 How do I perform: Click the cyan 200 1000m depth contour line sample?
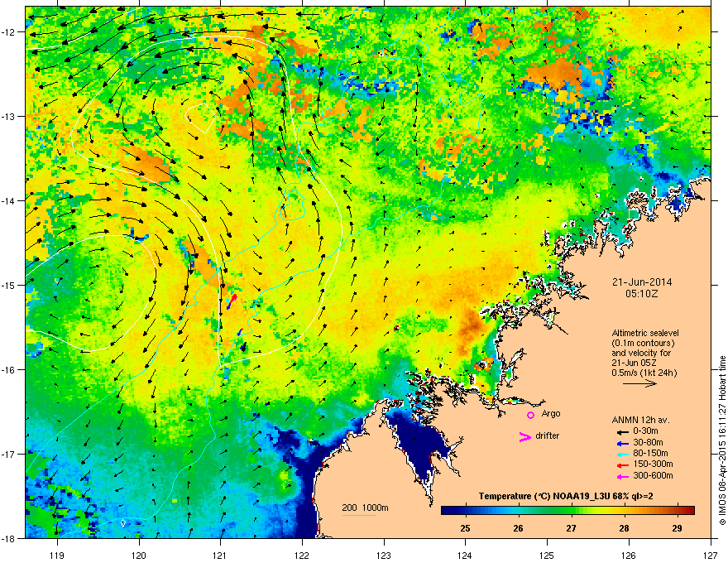[x=358, y=515]
